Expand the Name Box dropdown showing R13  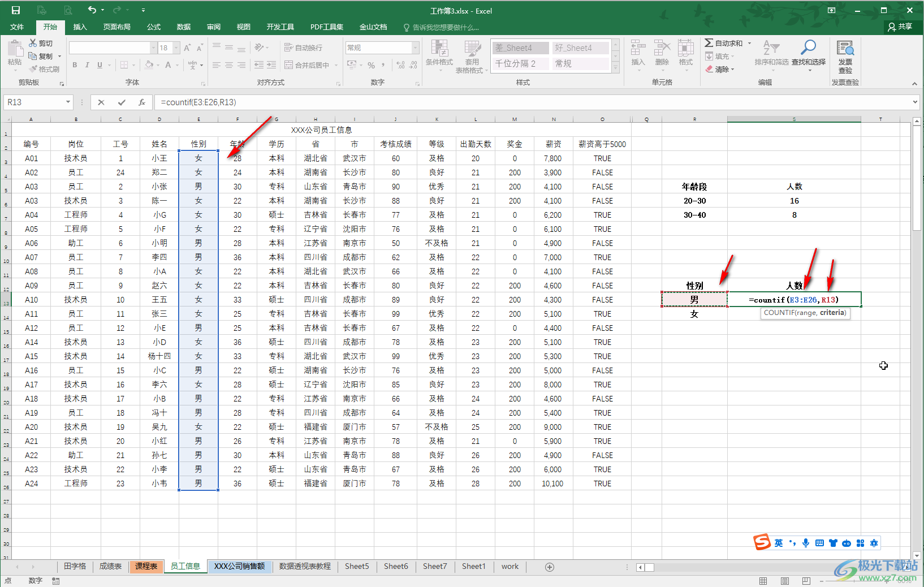(68, 102)
